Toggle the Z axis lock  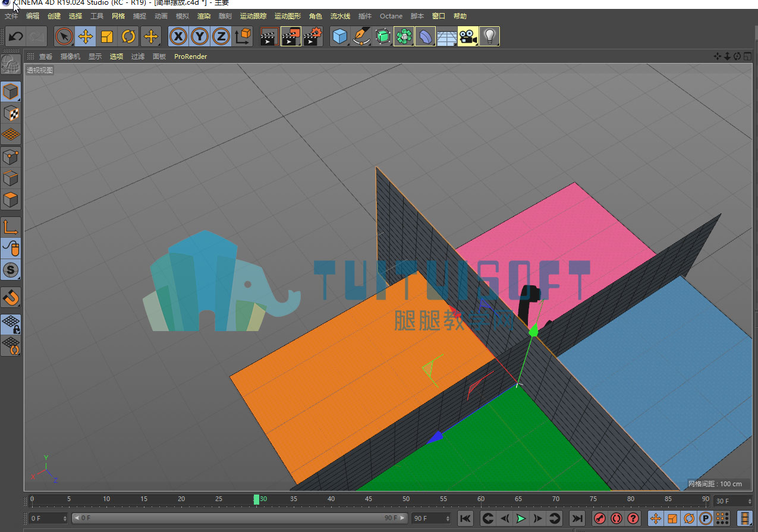(x=221, y=37)
